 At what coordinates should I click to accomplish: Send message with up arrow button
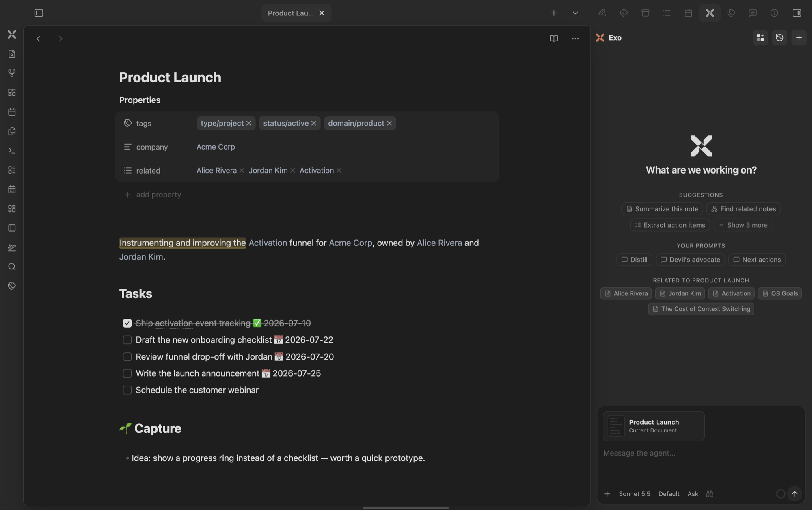click(x=795, y=494)
